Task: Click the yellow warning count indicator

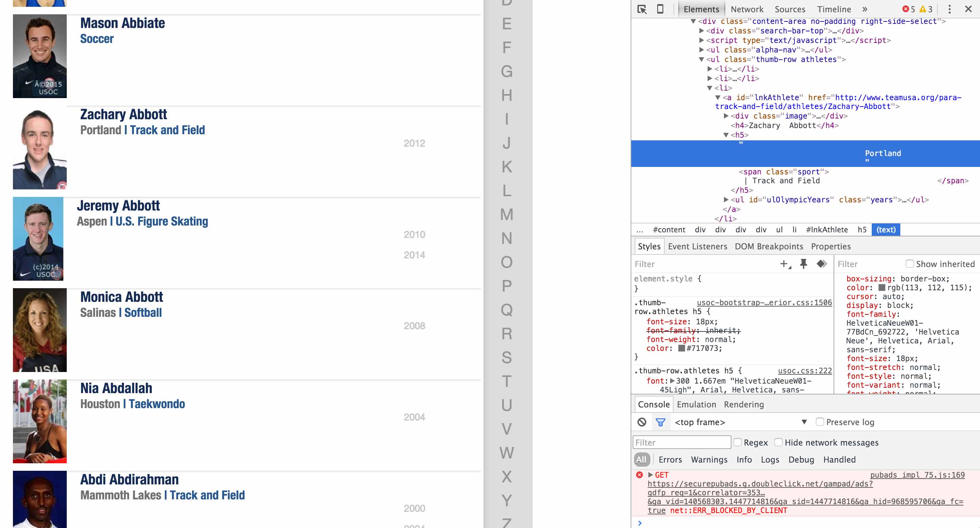Action: pyautogui.click(x=926, y=9)
